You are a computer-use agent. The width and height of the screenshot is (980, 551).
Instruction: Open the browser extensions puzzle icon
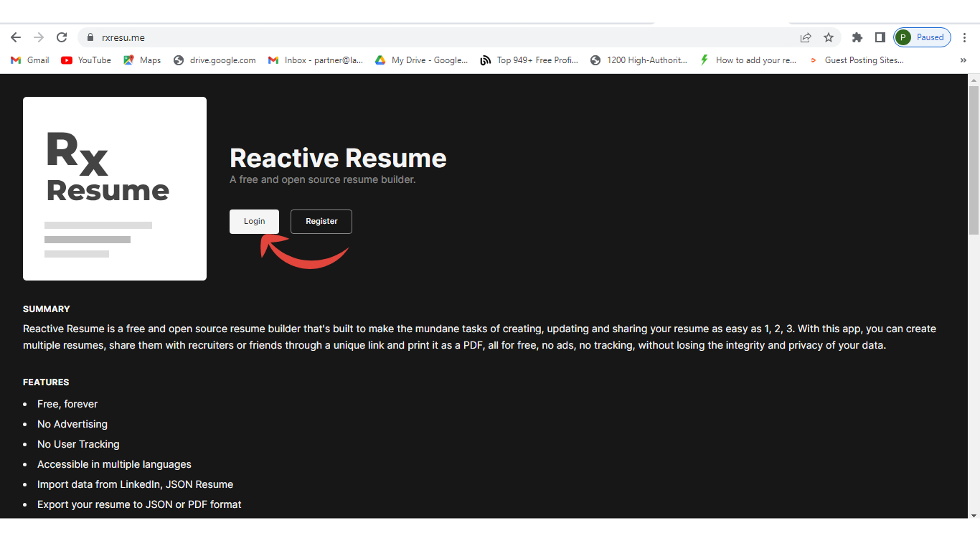tap(857, 37)
